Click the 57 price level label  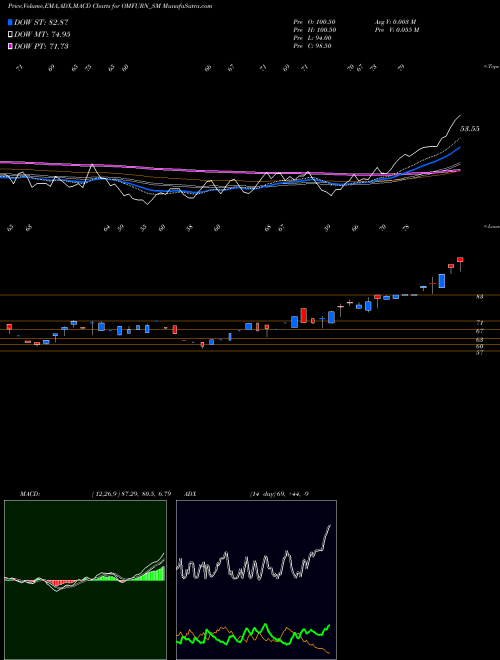479,353
